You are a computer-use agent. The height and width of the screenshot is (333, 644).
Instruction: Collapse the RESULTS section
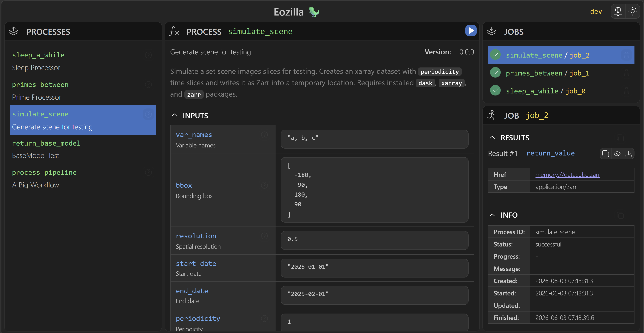492,138
